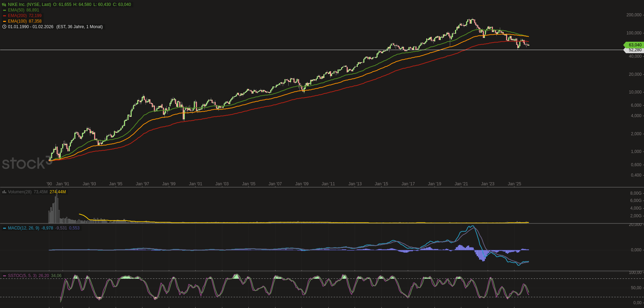The height and width of the screenshot is (308, 644).
Task: Click the orange EMA(100) line marker
Action: (5, 21)
